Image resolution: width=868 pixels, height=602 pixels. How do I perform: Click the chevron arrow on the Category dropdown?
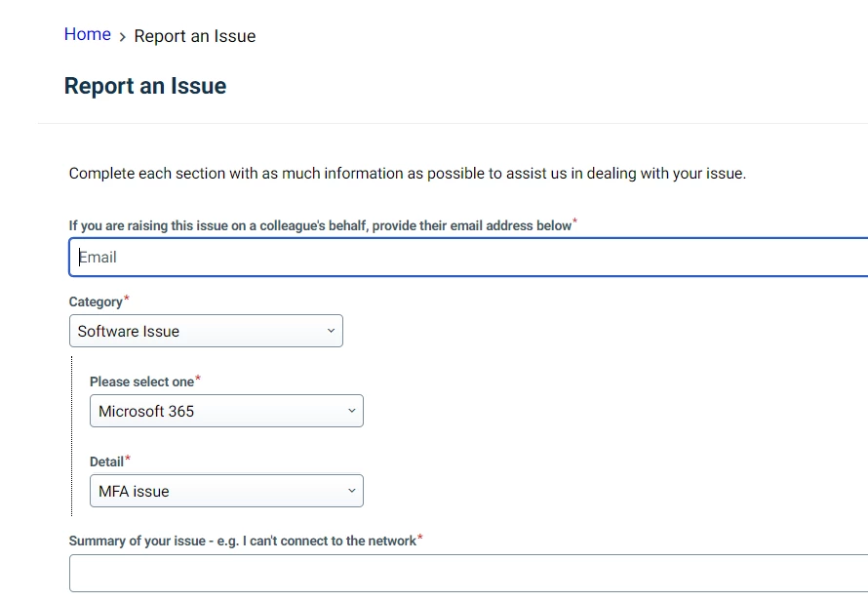(331, 331)
